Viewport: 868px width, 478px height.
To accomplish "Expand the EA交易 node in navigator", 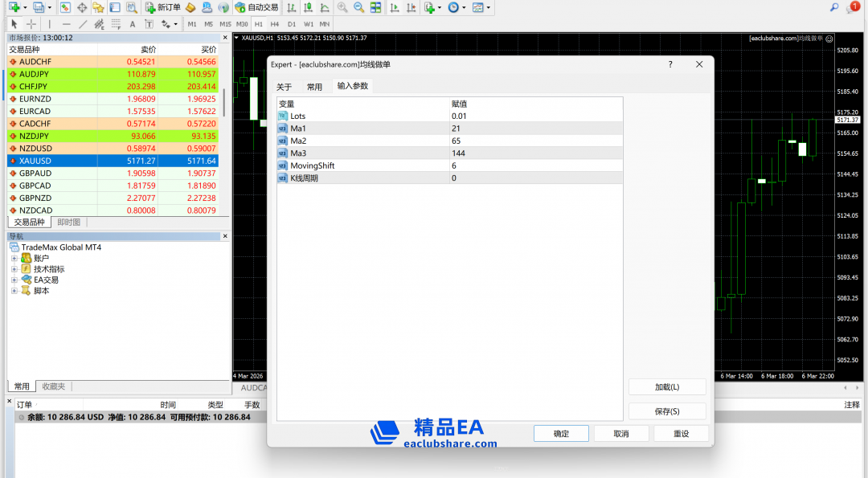I will pyautogui.click(x=14, y=280).
